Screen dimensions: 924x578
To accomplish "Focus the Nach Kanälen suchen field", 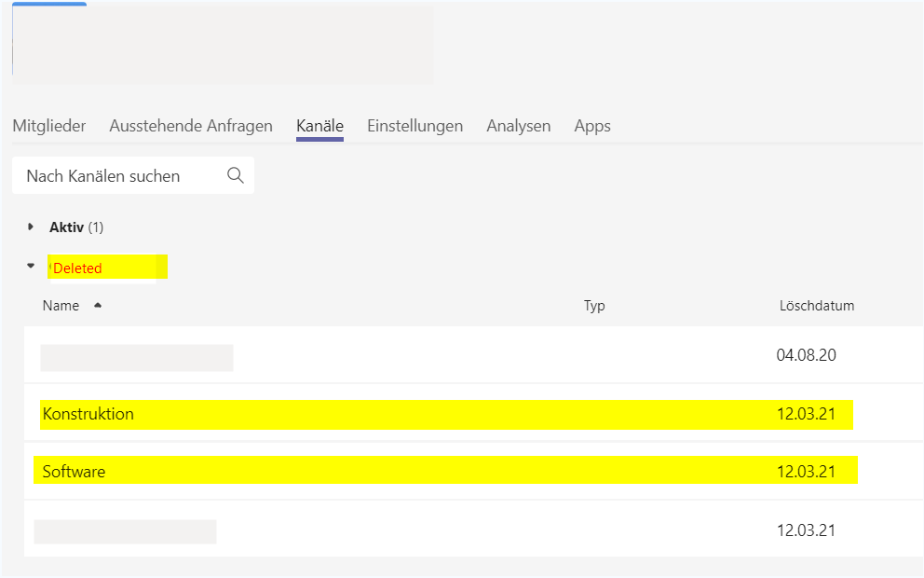I will pyautogui.click(x=133, y=175).
